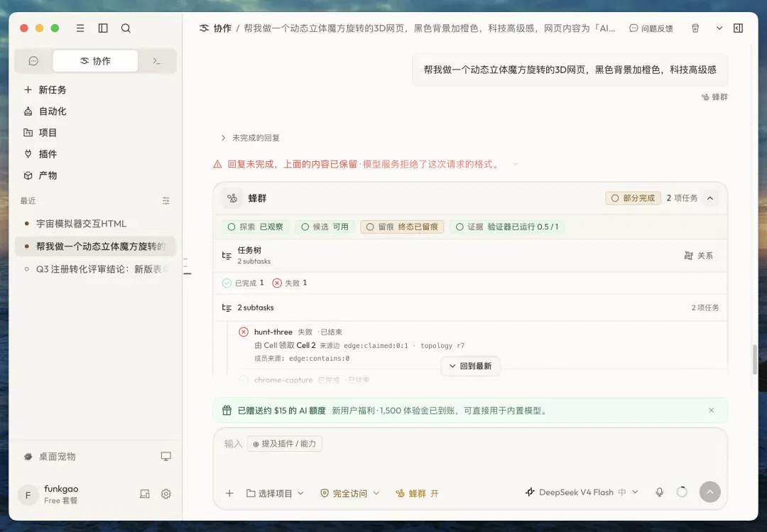The height and width of the screenshot is (532, 767).
Task: Switch to the chat bubble tab
Action: tap(33, 61)
